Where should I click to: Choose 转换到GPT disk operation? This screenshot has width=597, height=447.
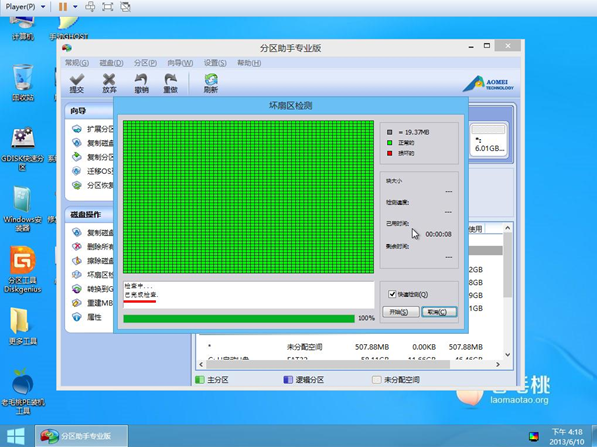tap(93, 289)
